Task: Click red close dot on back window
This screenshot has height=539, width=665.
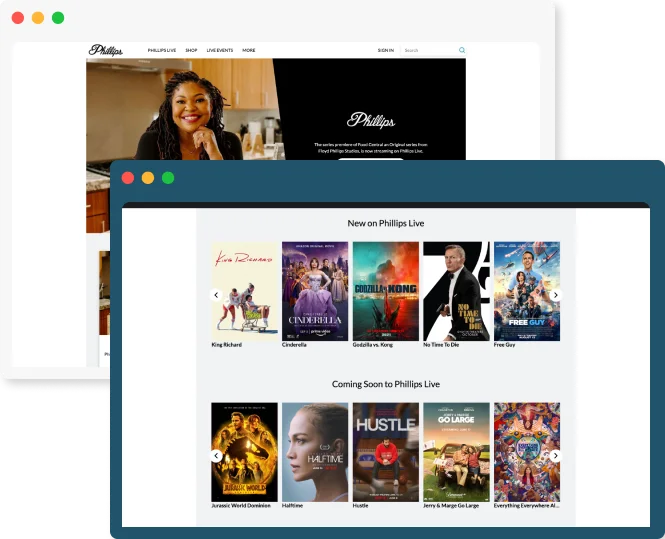Action: coord(18,18)
